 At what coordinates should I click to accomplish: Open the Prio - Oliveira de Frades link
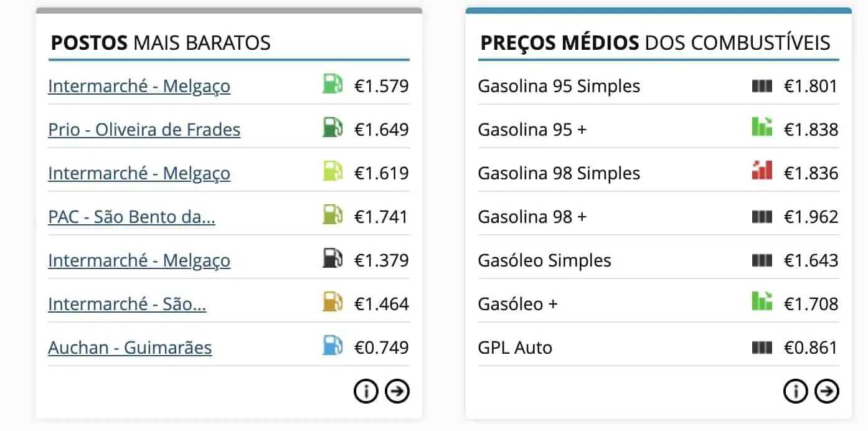[x=144, y=130]
